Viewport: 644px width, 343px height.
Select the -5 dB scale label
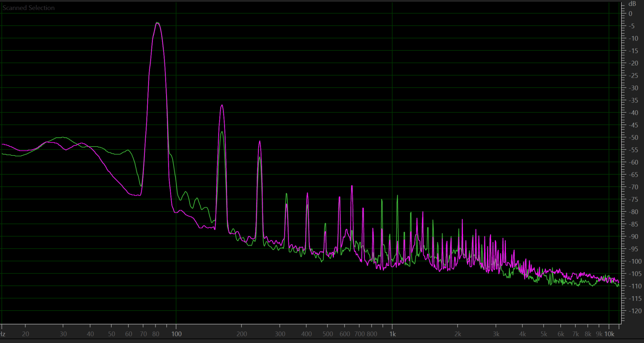(631, 26)
